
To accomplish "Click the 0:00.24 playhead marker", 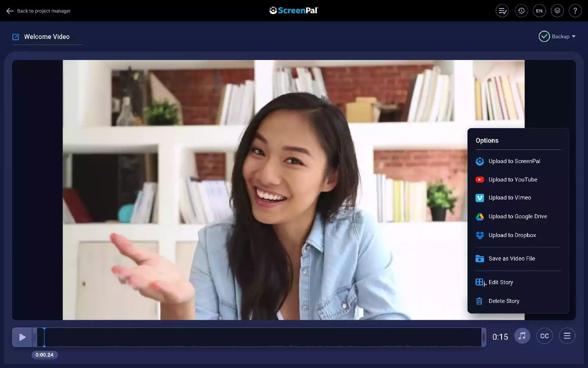I will (44, 355).
